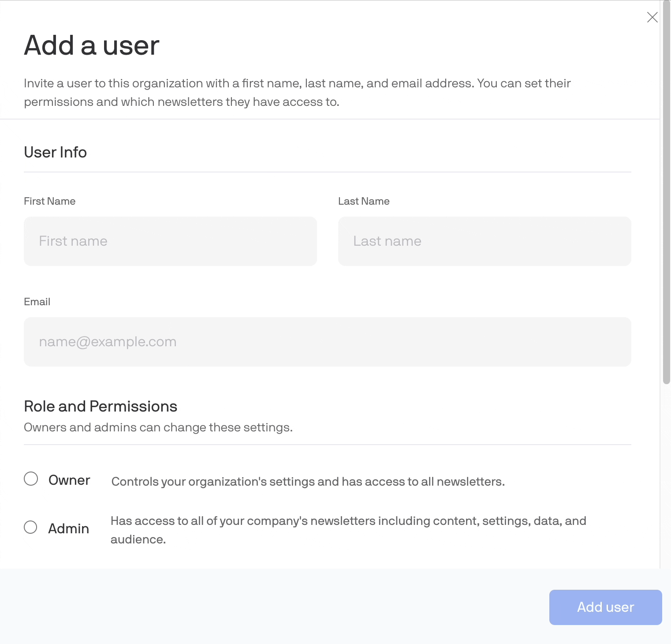Close the Add a user dialog
Screen dimensions: 671x644
click(652, 17)
